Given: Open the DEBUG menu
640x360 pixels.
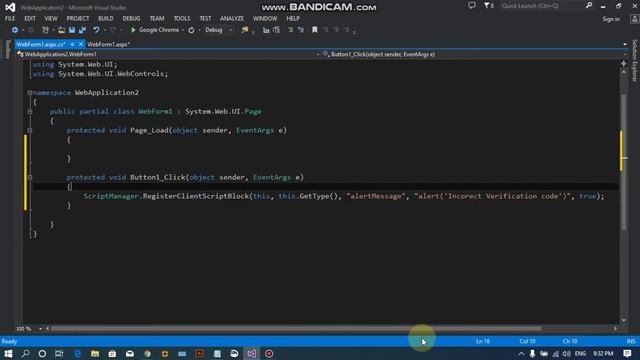Looking at the screenshot, I should [x=131, y=18].
